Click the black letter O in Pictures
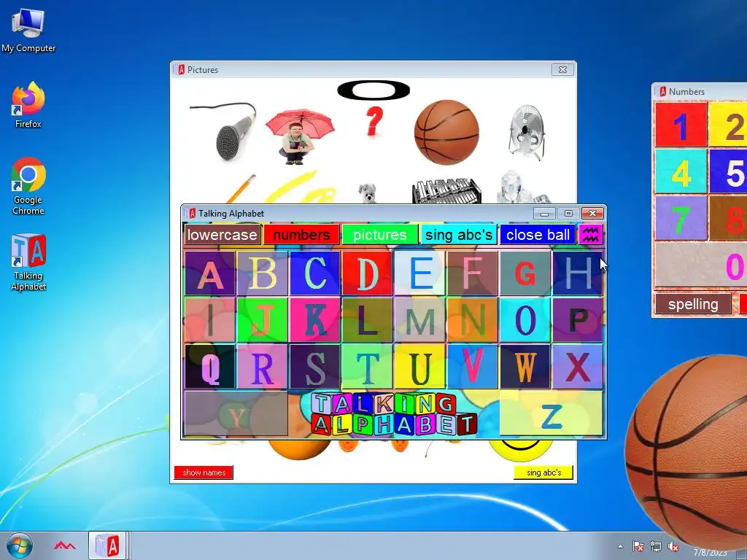The image size is (747, 560). click(373, 90)
